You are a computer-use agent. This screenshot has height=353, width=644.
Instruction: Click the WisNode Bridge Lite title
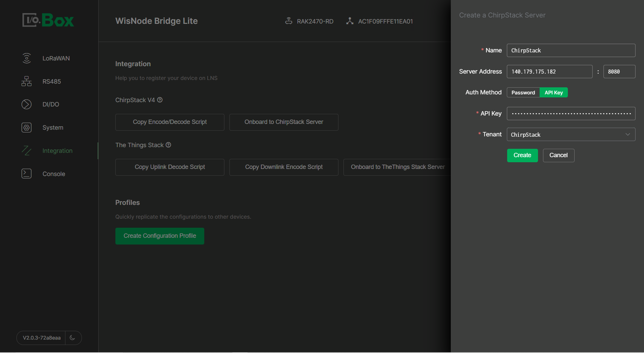pyautogui.click(x=156, y=21)
